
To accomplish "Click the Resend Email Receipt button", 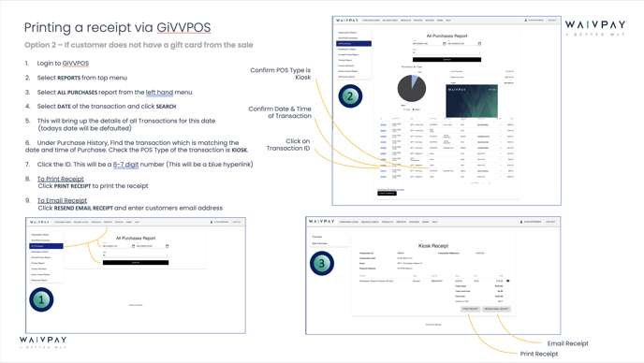I will click(x=496, y=309).
